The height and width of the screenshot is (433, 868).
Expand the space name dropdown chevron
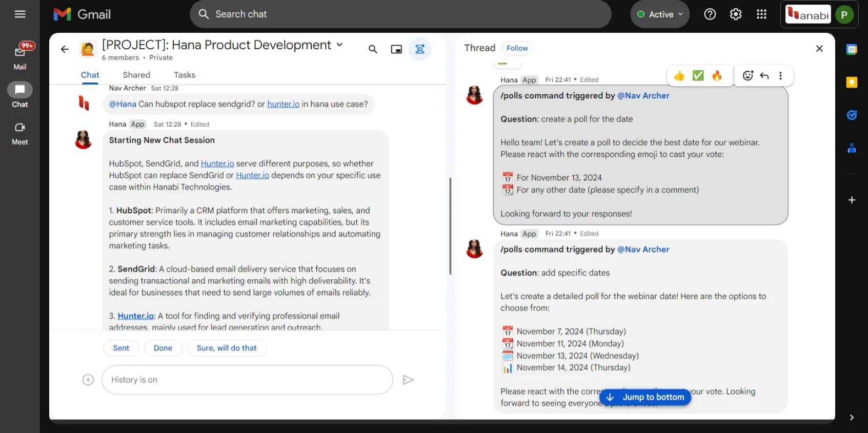pos(339,45)
